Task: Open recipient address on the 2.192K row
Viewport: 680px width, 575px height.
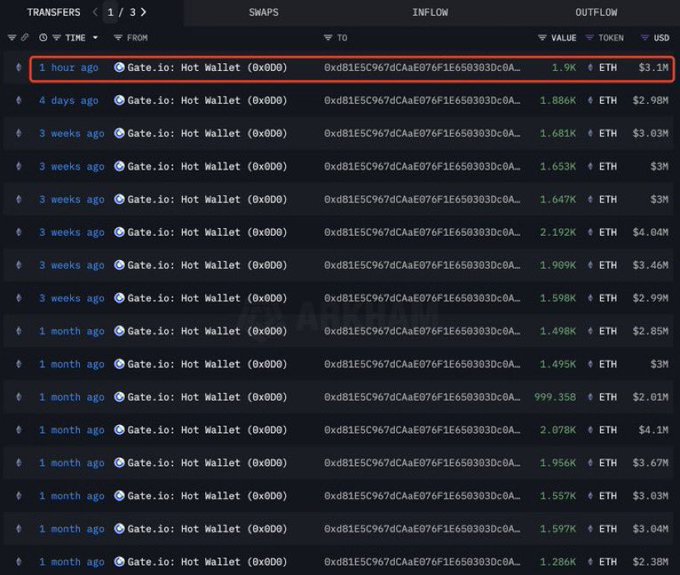Action: pos(422,232)
